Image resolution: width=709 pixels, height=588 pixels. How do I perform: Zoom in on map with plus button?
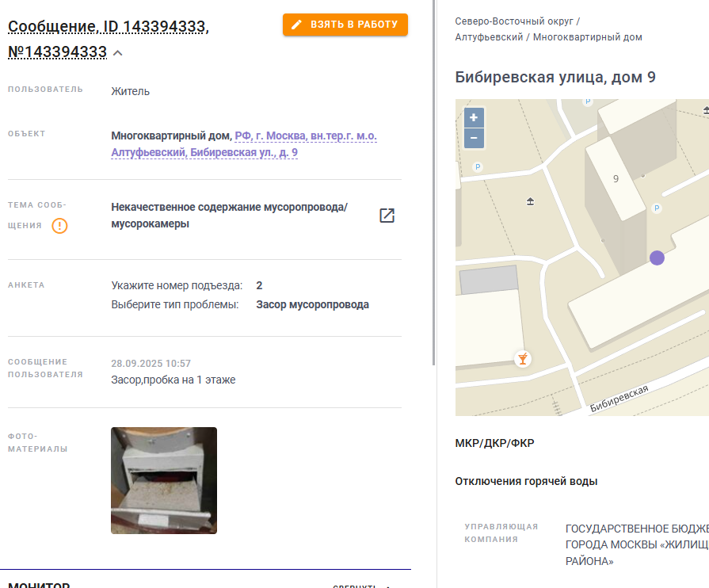click(x=474, y=117)
